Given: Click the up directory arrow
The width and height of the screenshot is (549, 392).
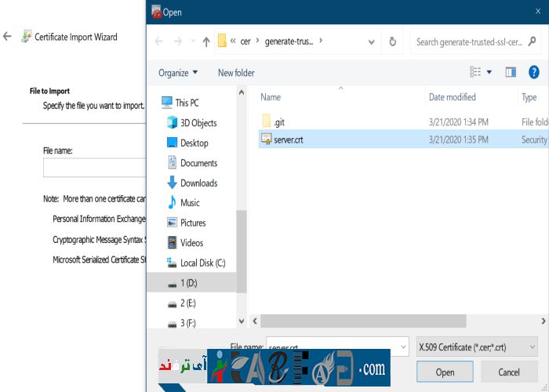Looking at the screenshot, I should [x=206, y=42].
